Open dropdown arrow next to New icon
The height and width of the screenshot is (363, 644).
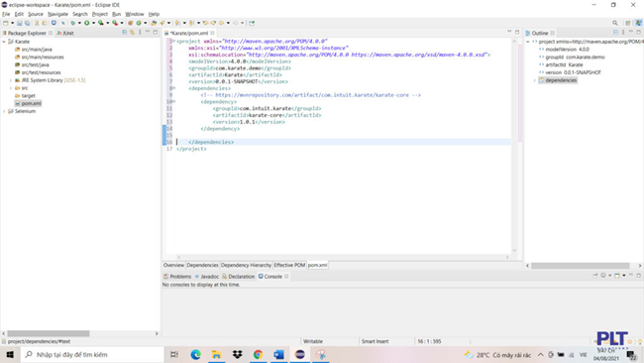pos(12,23)
